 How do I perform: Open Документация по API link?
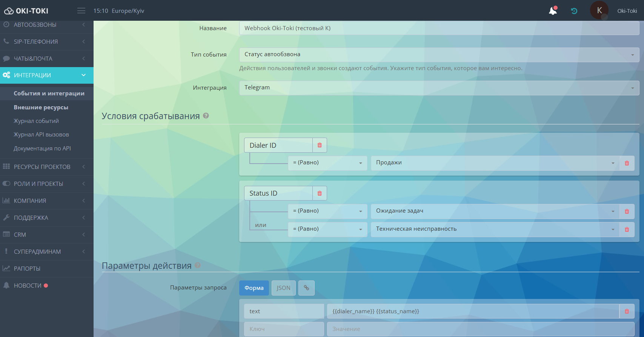click(42, 149)
